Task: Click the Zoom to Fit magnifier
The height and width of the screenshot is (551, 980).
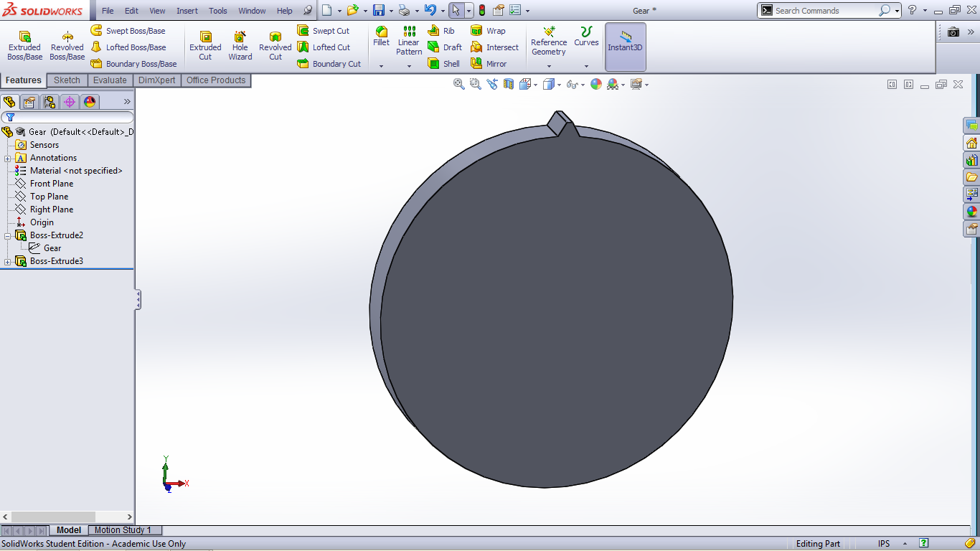Action: pyautogui.click(x=459, y=84)
